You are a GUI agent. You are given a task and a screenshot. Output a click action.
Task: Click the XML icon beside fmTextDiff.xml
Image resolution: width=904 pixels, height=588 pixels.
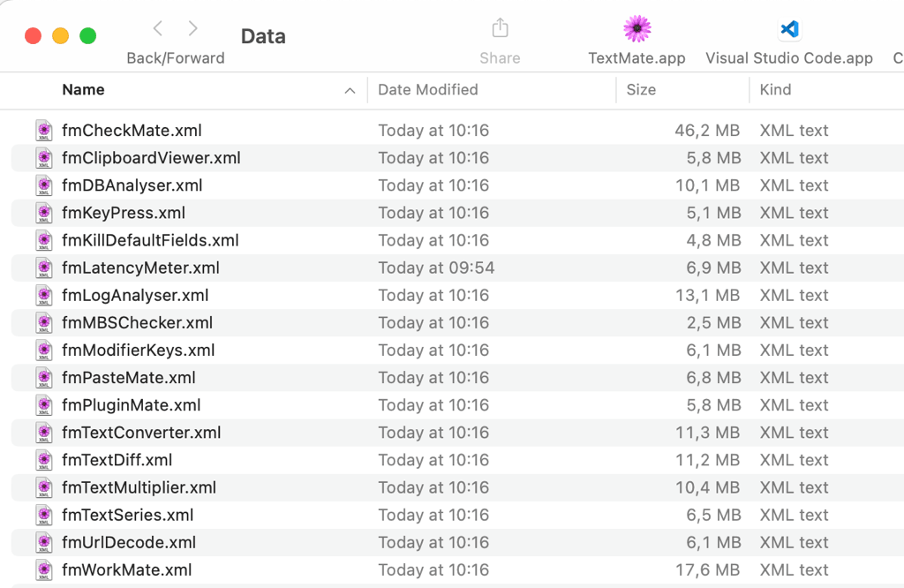pyautogui.click(x=44, y=459)
